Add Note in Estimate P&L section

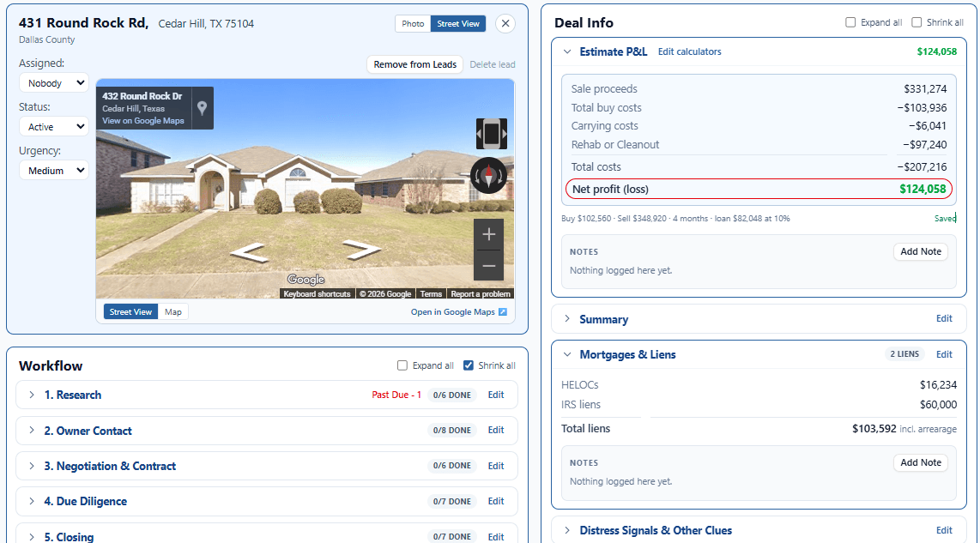coord(921,251)
